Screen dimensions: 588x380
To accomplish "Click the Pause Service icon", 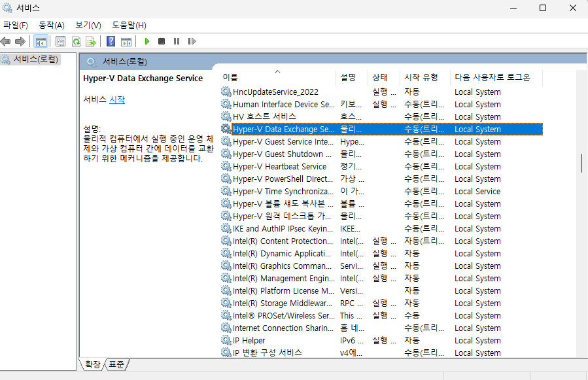I will tap(177, 41).
